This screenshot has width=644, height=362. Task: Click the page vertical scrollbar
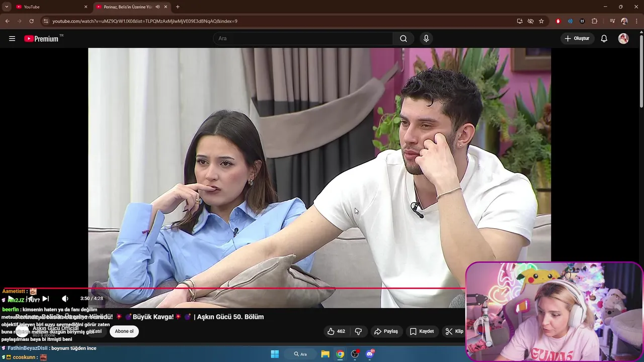pyautogui.click(x=641, y=70)
